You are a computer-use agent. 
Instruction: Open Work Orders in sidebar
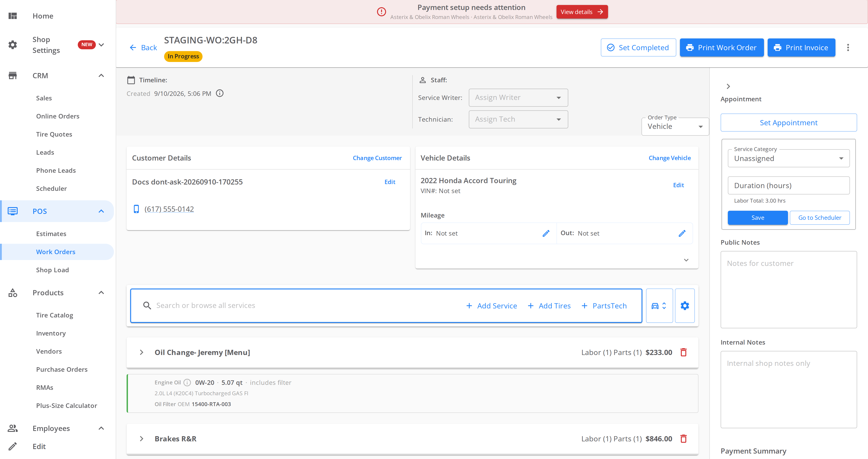56,252
